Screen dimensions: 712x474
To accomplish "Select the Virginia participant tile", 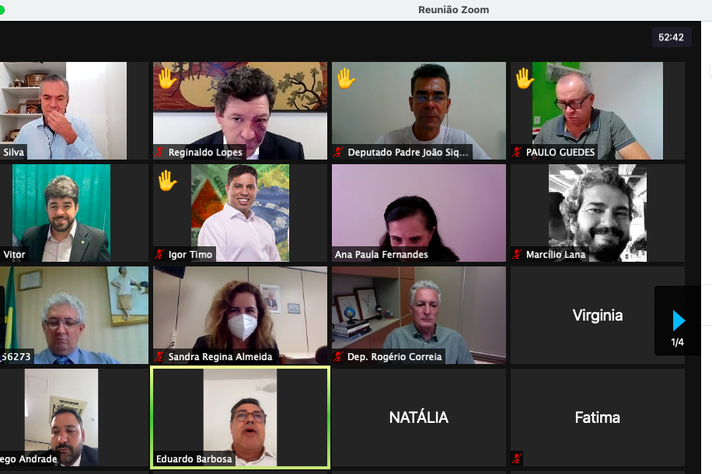I will point(598,315).
